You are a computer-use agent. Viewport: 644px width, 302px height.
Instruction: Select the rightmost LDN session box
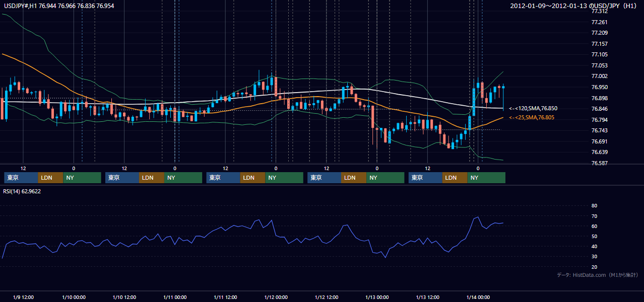tap(456, 178)
